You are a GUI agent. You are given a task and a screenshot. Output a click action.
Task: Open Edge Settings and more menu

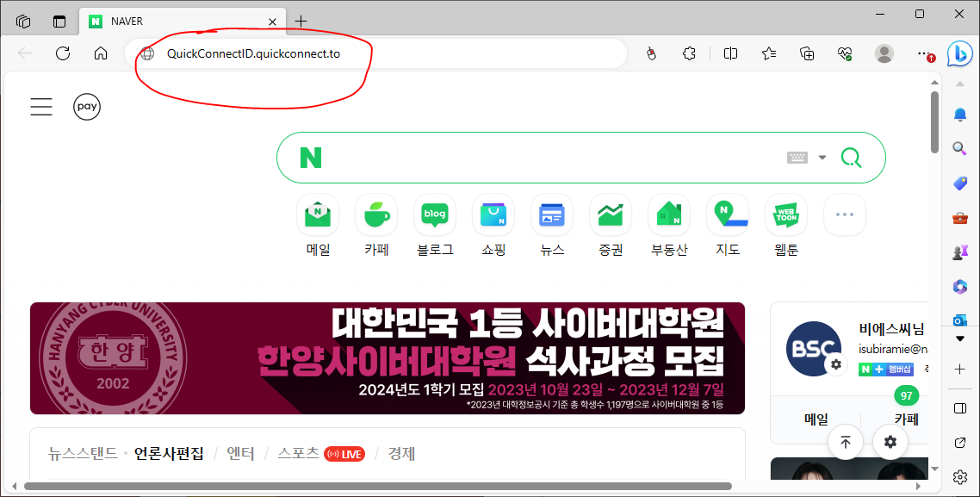tap(924, 53)
